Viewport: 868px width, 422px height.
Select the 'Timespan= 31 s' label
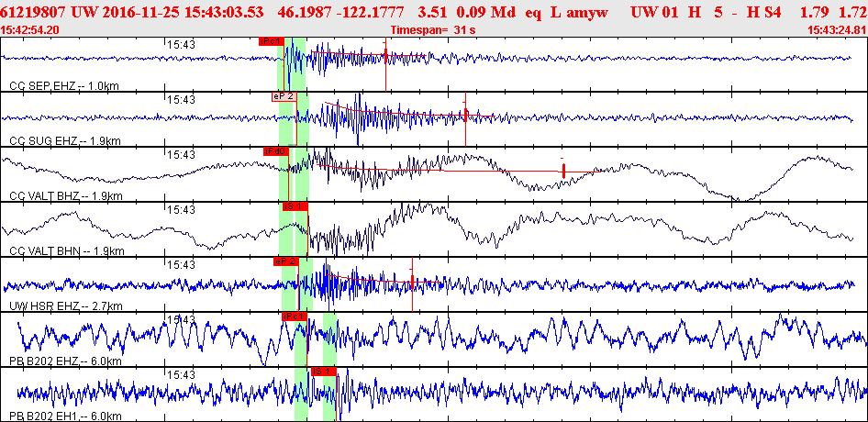tap(433, 30)
